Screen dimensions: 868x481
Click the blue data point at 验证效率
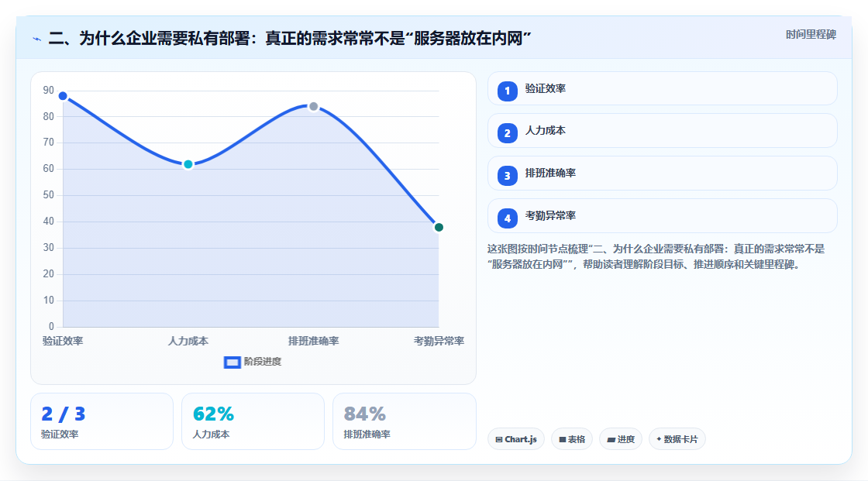63,96
